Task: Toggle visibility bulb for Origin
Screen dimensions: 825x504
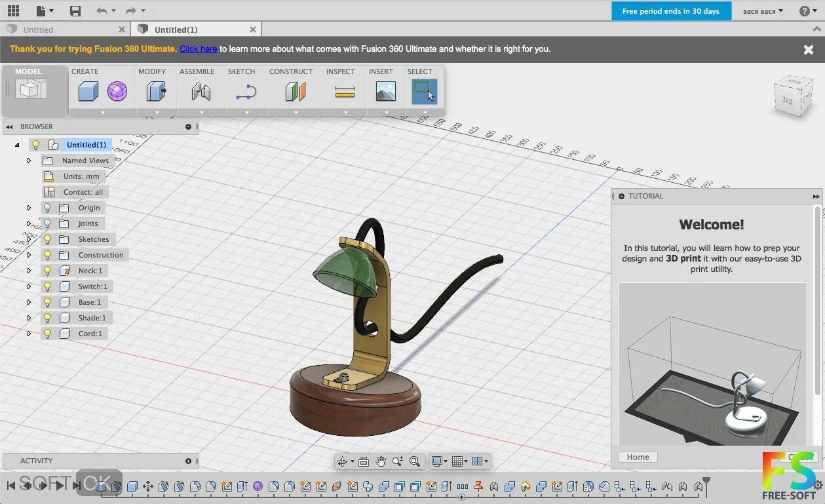Action: 47,208
